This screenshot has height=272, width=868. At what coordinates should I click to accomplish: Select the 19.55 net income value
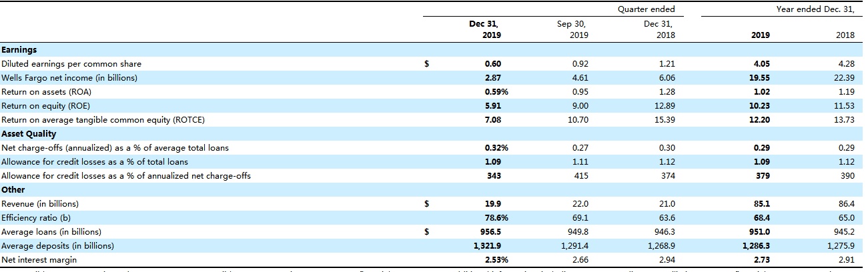[x=761, y=78]
